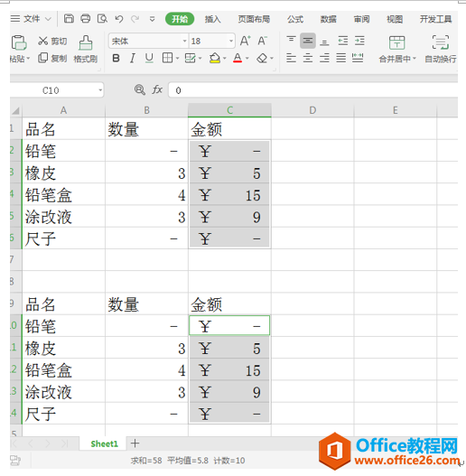Open the 页面布局 tab
The width and height of the screenshot is (466, 476).
(254, 19)
